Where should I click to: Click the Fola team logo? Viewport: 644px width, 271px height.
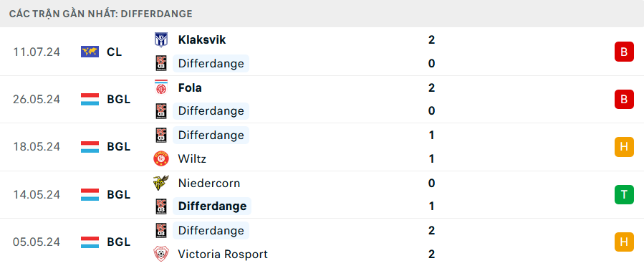pos(160,87)
